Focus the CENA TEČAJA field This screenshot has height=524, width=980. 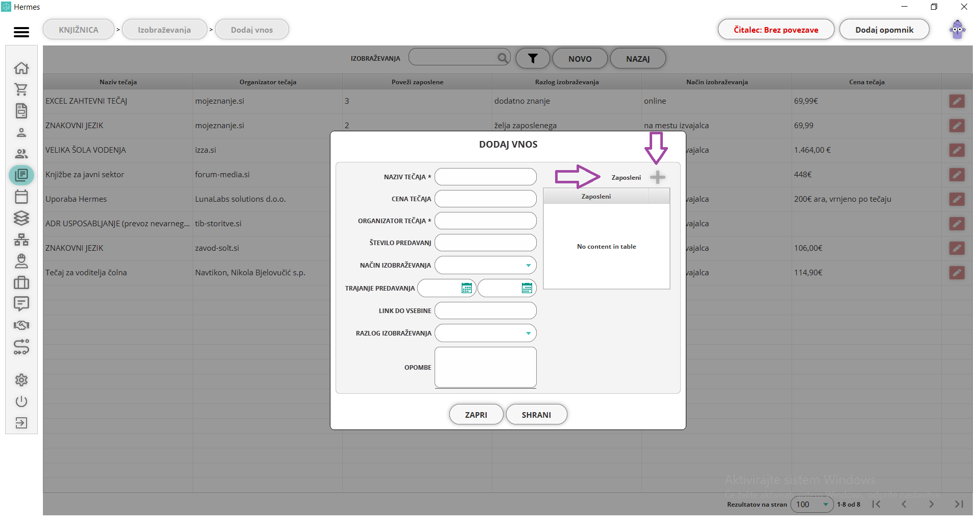click(485, 199)
